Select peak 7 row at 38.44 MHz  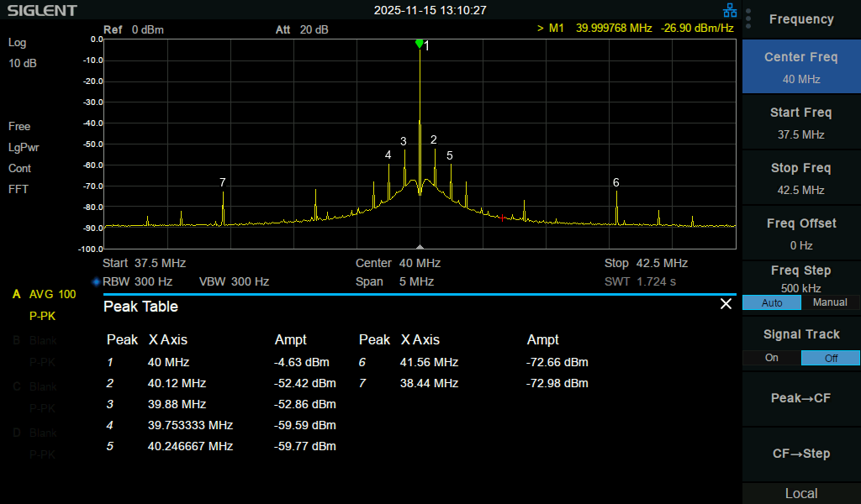(x=474, y=383)
